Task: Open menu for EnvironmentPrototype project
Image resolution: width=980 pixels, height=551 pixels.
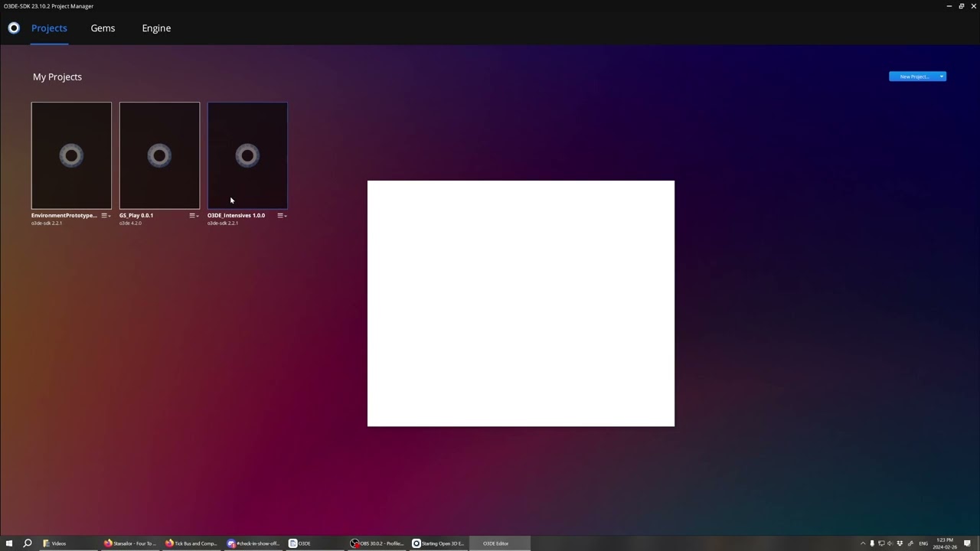Action: coord(106,216)
